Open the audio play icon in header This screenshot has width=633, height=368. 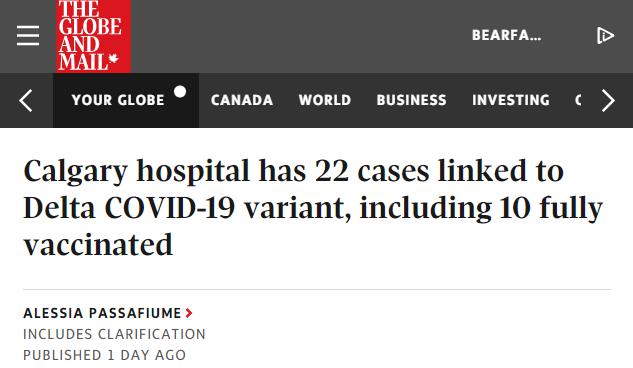(605, 36)
